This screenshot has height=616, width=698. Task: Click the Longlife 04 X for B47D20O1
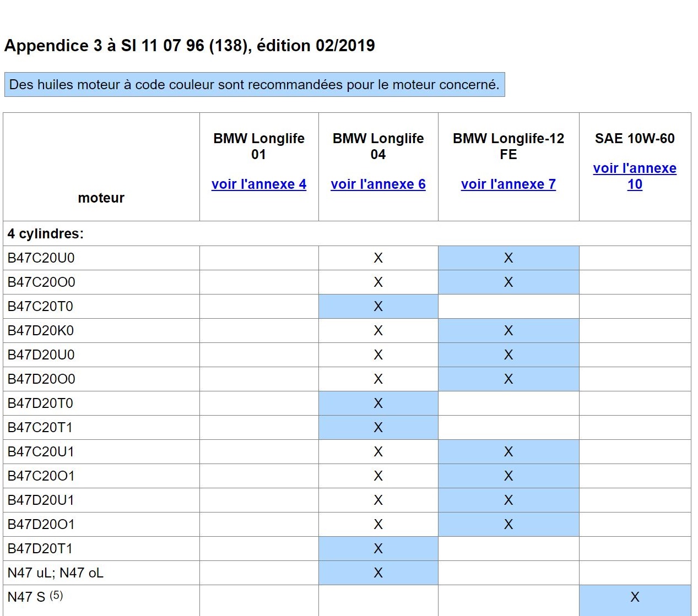click(378, 524)
